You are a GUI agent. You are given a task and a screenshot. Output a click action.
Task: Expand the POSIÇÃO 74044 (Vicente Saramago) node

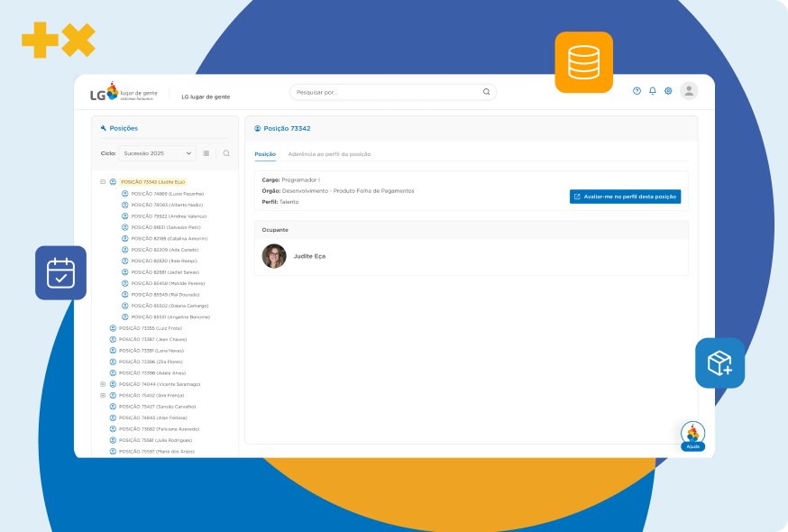pyautogui.click(x=103, y=384)
